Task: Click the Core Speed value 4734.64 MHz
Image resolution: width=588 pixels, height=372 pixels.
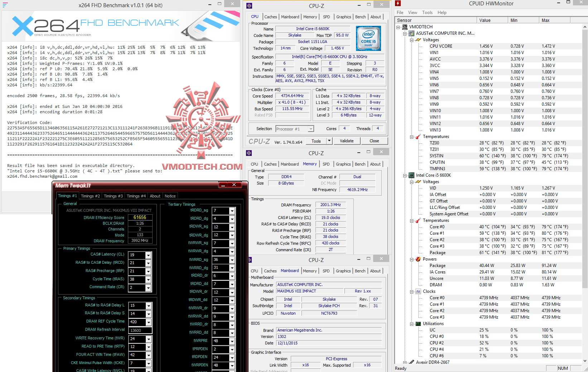Action: point(292,96)
